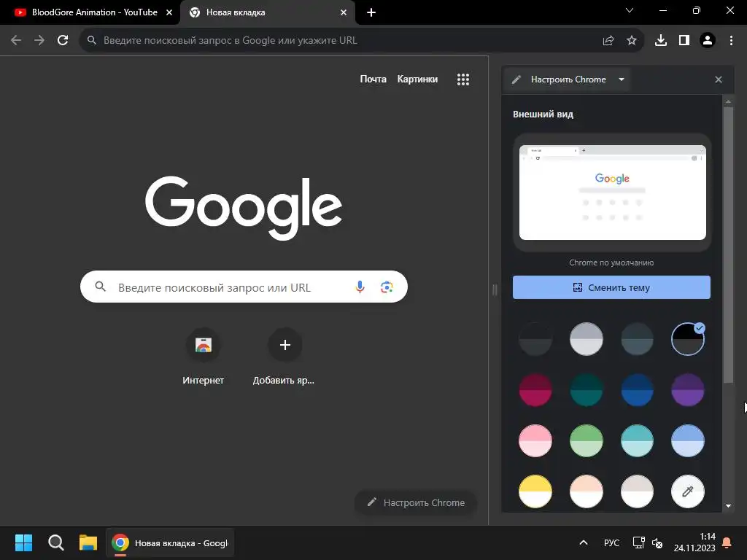Open the Картинки link

point(417,79)
